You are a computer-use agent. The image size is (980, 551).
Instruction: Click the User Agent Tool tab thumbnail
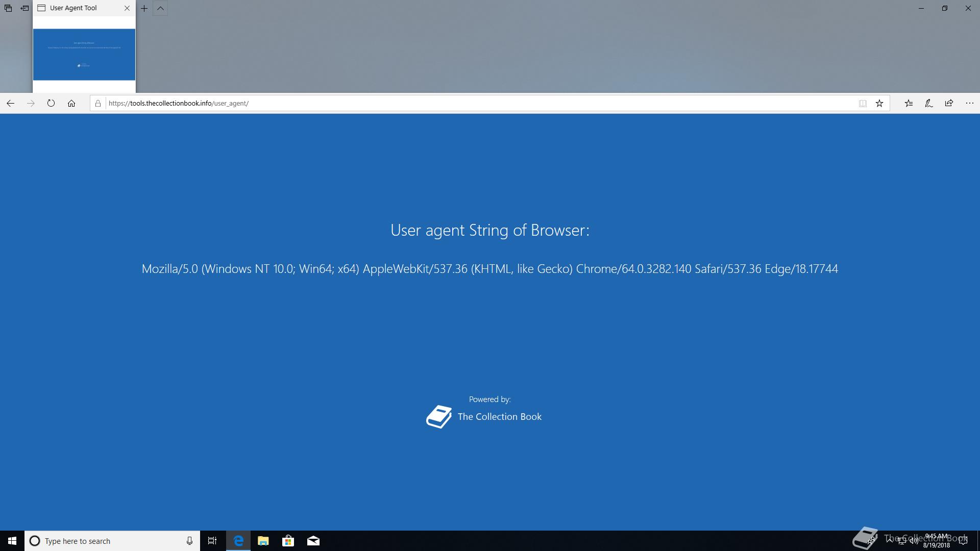coord(84,55)
